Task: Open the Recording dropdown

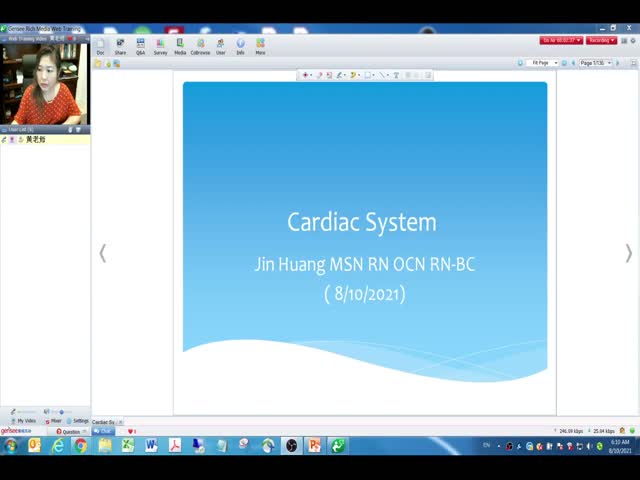Action: click(x=602, y=40)
